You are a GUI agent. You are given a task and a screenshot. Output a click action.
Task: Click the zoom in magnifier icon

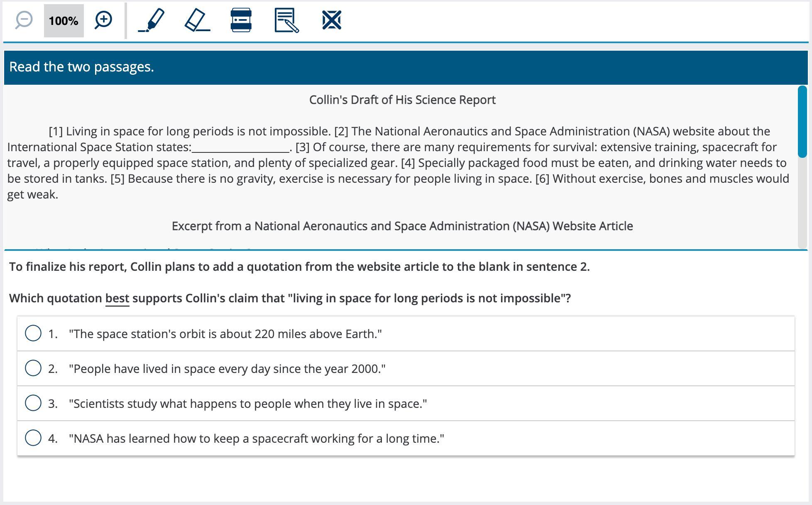coord(103,20)
